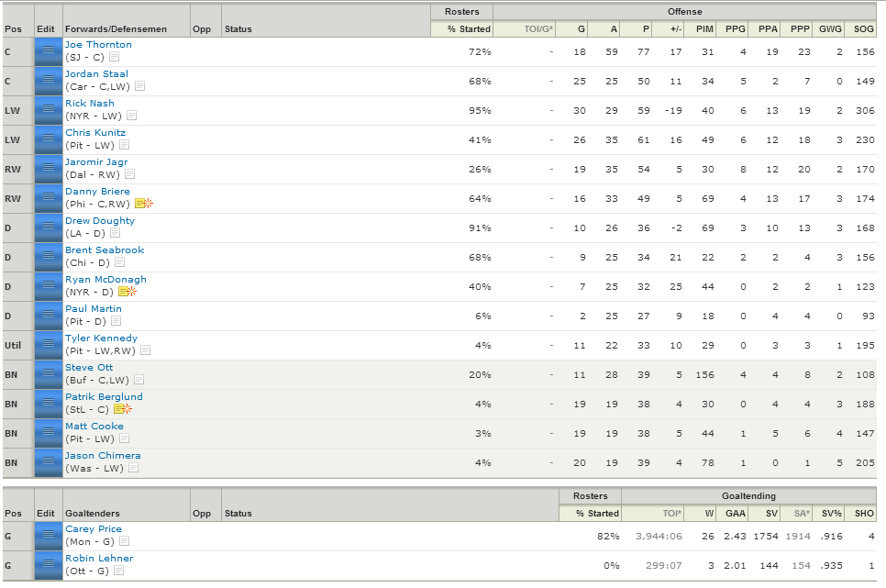Sort goalies by the GAA column header

tap(736, 514)
